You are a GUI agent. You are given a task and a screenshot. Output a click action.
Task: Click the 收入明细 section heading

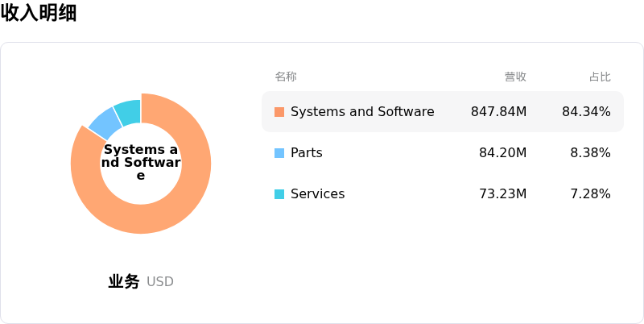point(39,12)
